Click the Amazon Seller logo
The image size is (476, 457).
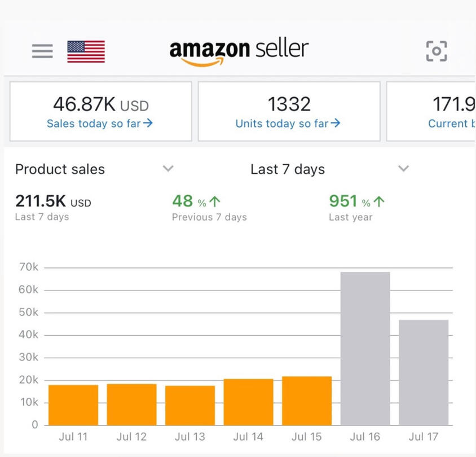239,51
